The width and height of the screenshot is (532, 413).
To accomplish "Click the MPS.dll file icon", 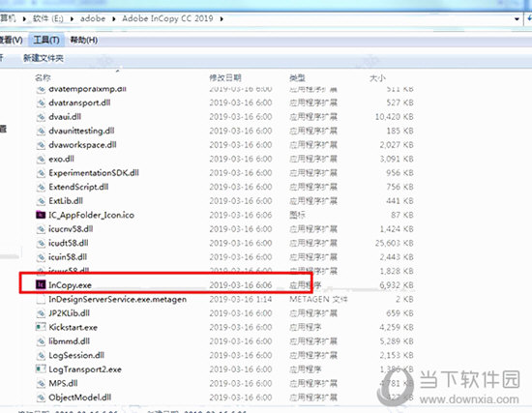I will tap(41, 383).
